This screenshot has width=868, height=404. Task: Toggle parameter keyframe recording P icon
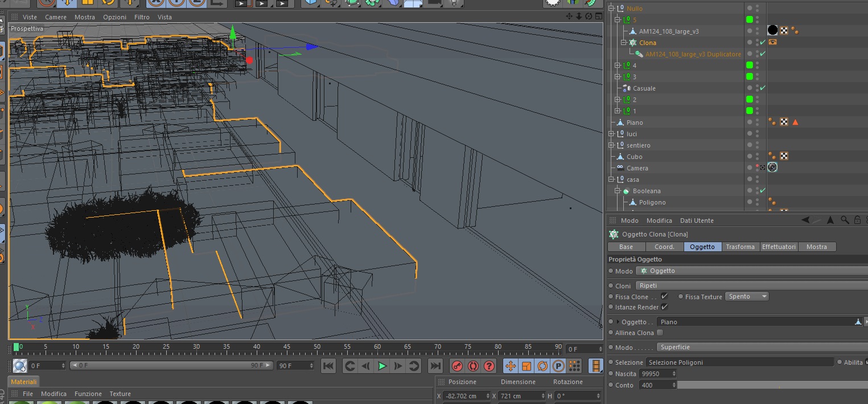click(x=558, y=366)
